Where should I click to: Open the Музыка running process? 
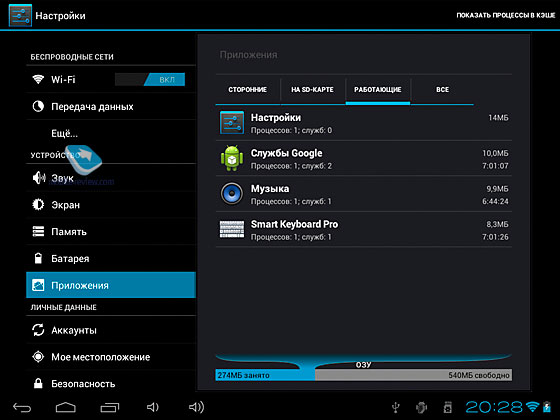pyautogui.click(x=364, y=194)
